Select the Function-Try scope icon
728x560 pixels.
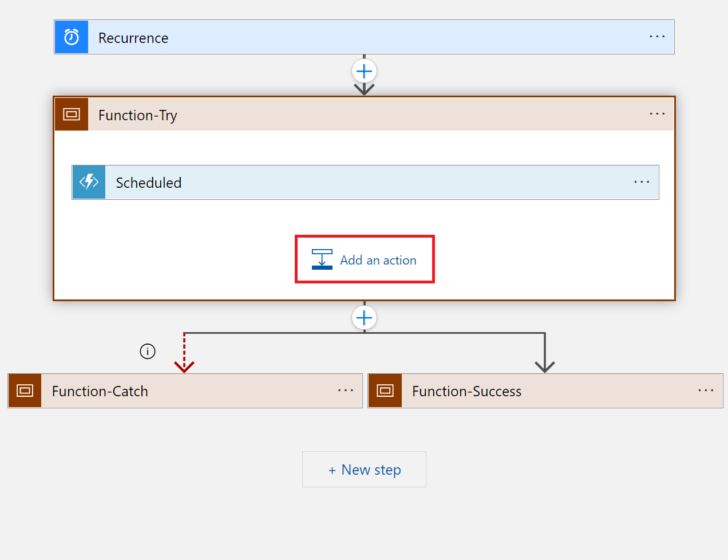71,113
